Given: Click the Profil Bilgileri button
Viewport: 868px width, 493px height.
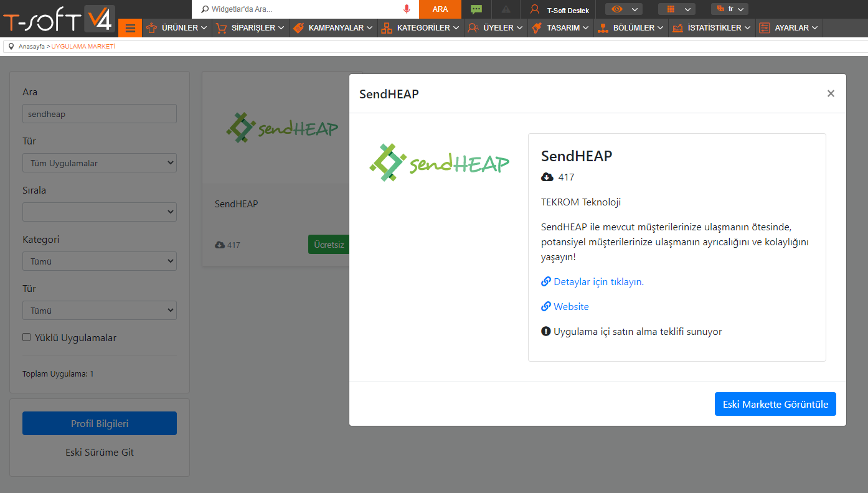Looking at the screenshot, I should click(x=100, y=423).
